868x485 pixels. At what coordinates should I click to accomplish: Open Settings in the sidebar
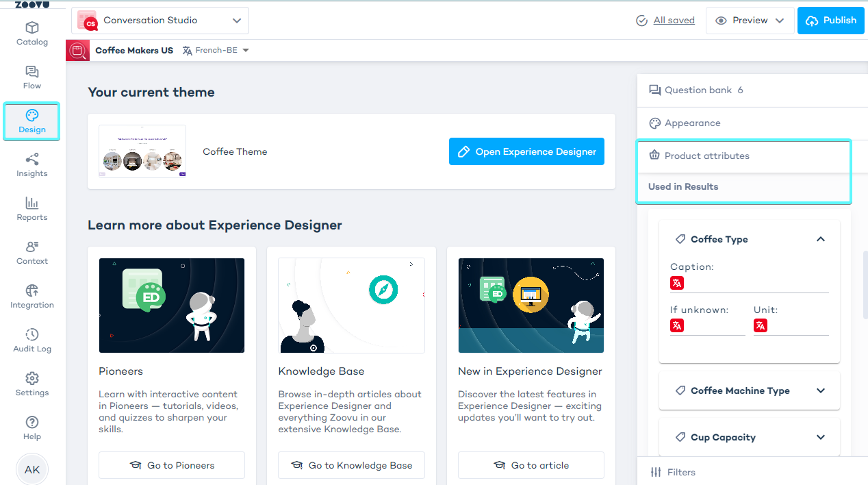pos(32,384)
